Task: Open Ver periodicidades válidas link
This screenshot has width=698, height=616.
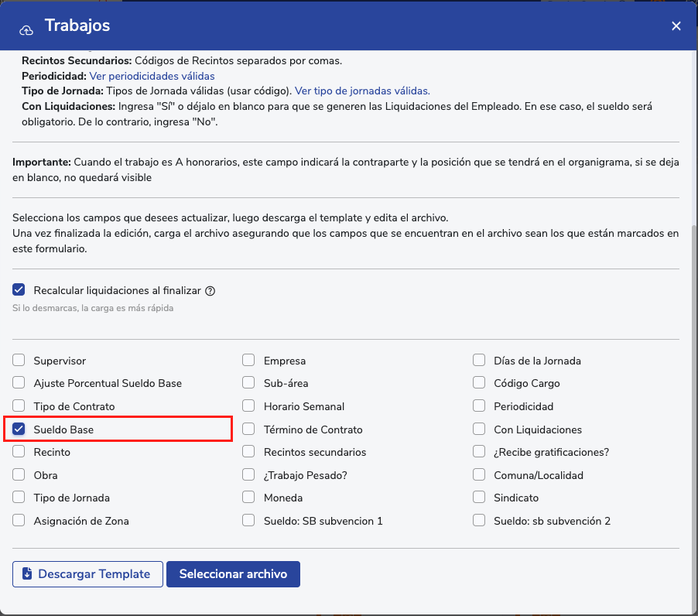Action: pos(152,76)
